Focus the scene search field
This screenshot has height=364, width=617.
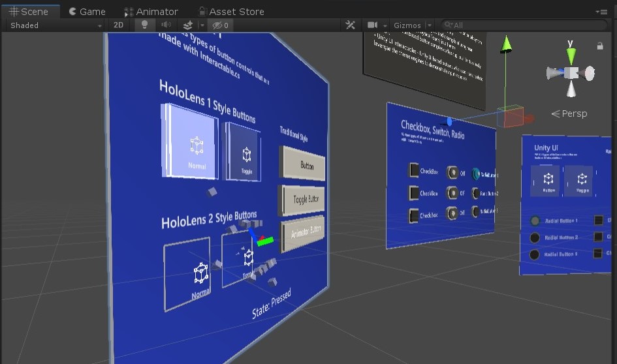[524, 25]
